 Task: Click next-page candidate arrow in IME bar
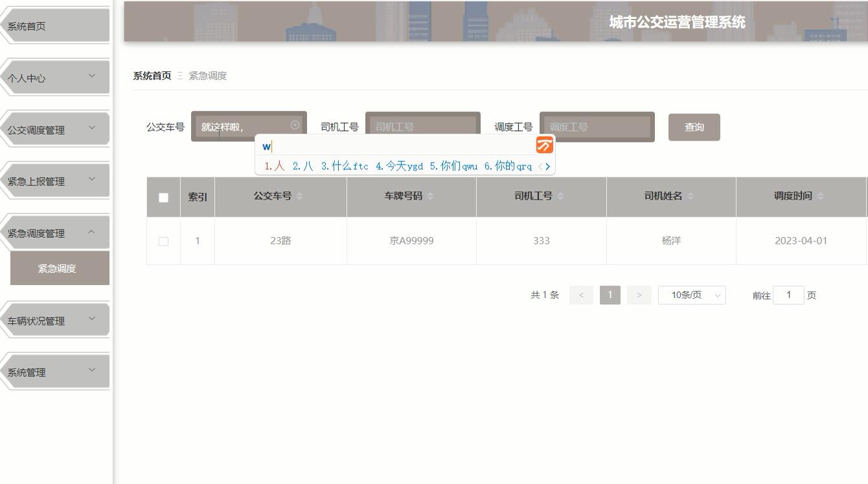click(548, 167)
